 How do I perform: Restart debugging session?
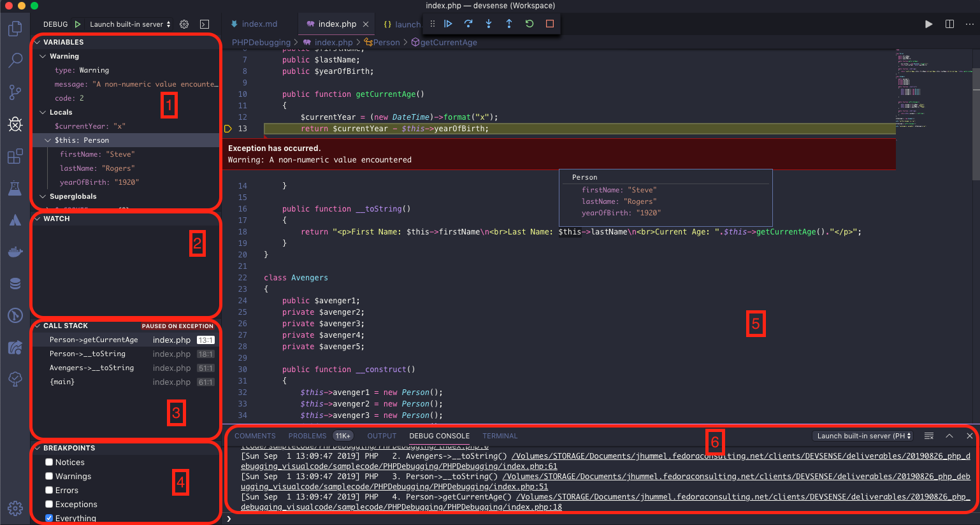pyautogui.click(x=530, y=24)
